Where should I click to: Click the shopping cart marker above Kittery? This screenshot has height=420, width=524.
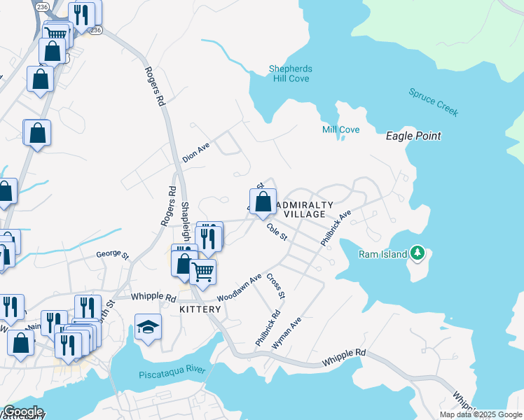coord(203,274)
